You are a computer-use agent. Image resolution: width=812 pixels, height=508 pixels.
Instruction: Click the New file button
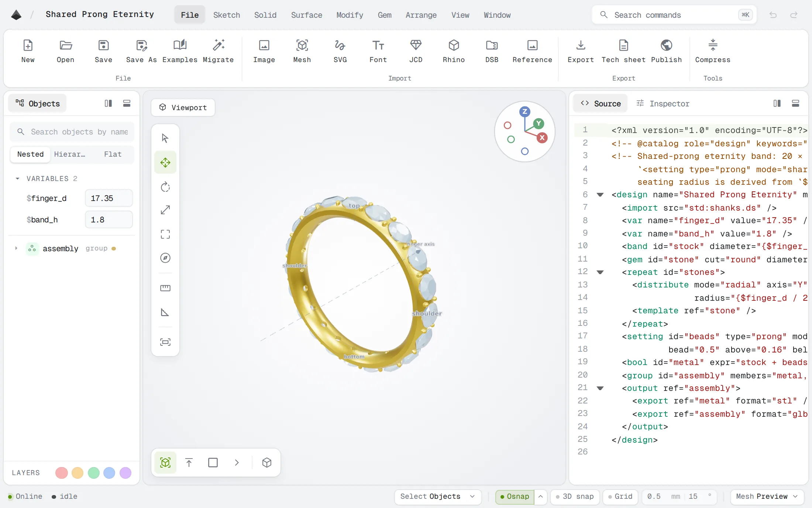(28, 51)
